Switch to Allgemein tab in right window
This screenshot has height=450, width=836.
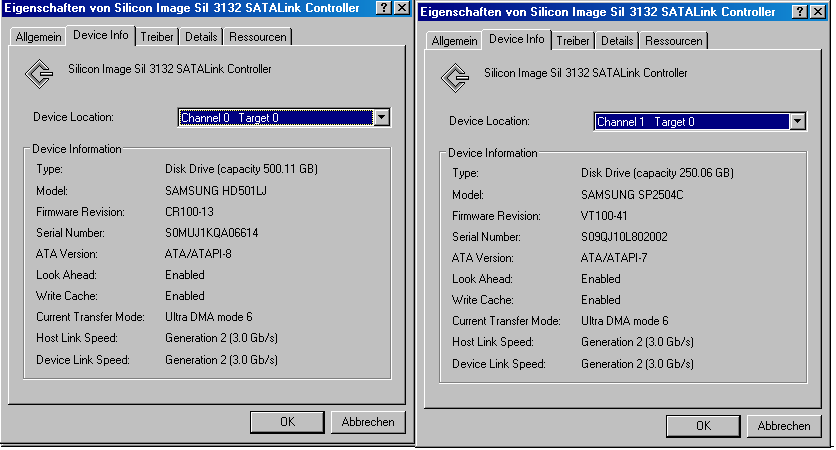[454, 41]
